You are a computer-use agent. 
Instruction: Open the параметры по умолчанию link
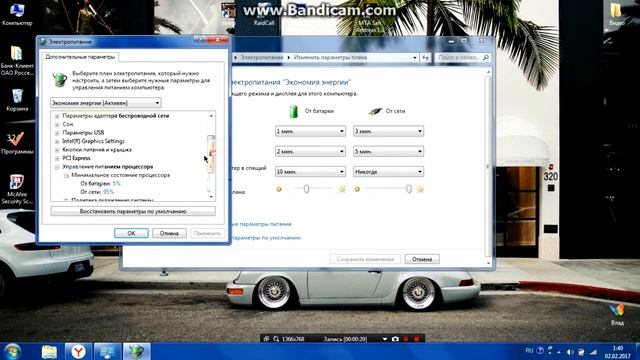tap(266, 238)
